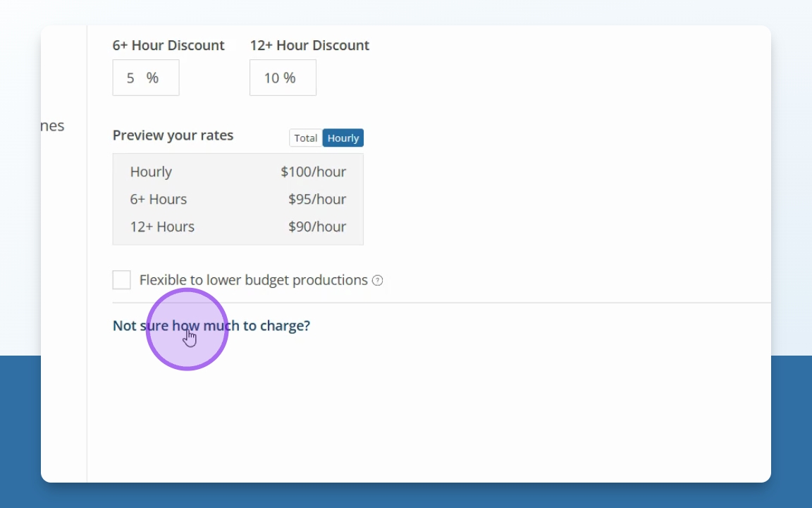Open the Not sure how much to charge link
812x508 pixels.
tap(211, 325)
